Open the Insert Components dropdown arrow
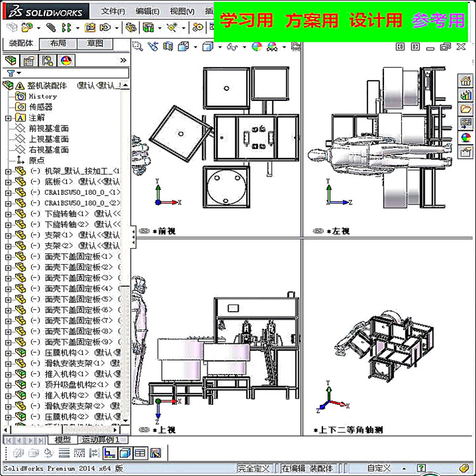The height and width of the screenshot is (476, 476). (39, 28)
